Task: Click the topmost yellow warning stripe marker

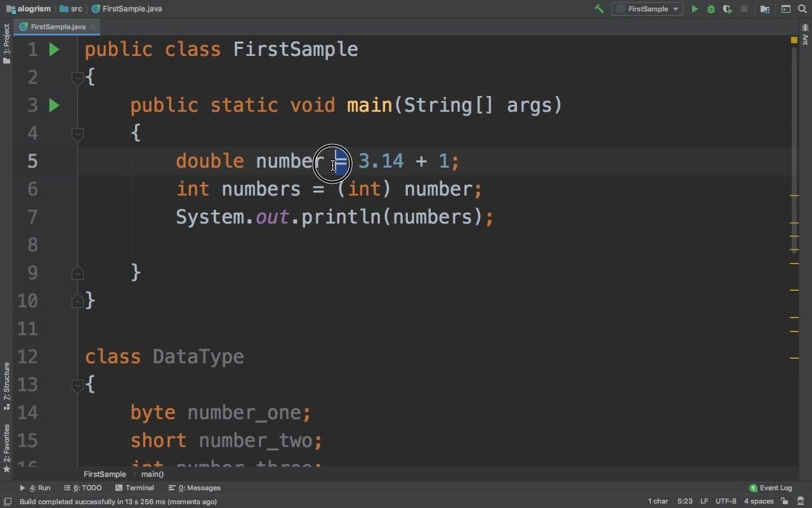Action: pyautogui.click(x=794, y=196)
